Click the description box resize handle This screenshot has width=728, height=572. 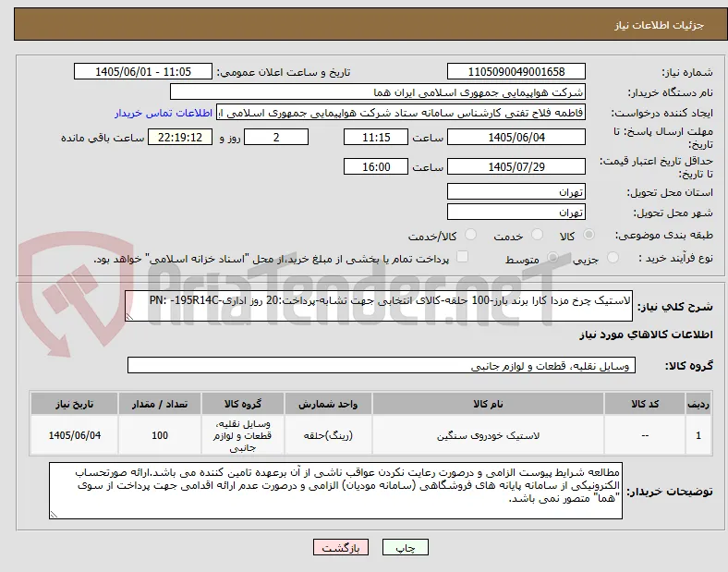(x=129, y=317)
